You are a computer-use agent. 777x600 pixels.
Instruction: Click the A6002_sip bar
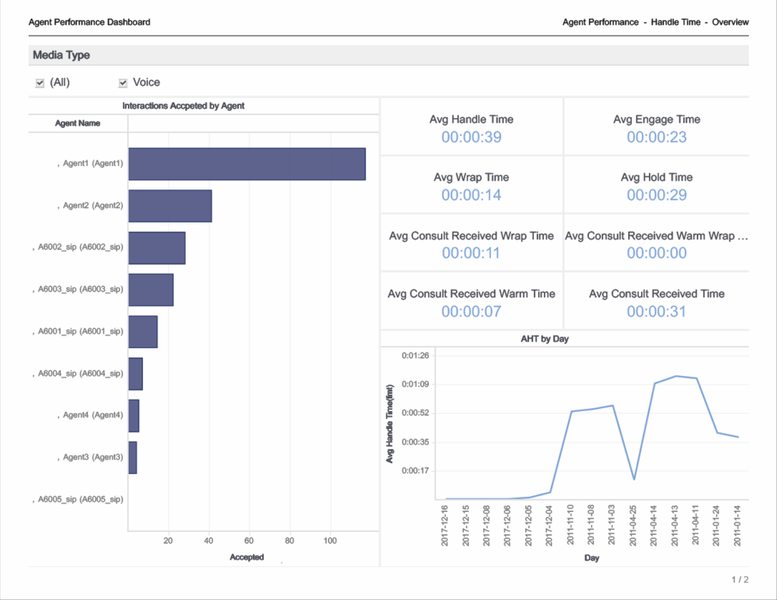[157, 248]
